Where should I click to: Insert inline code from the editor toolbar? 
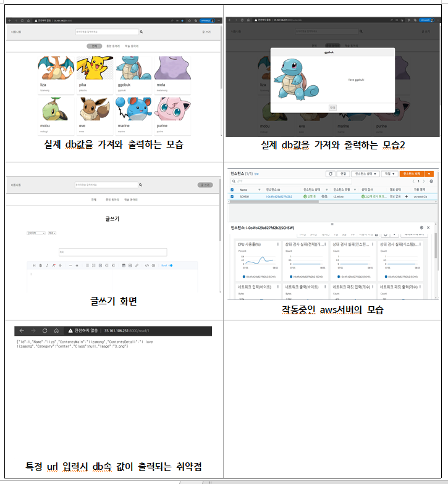(147, 265)
